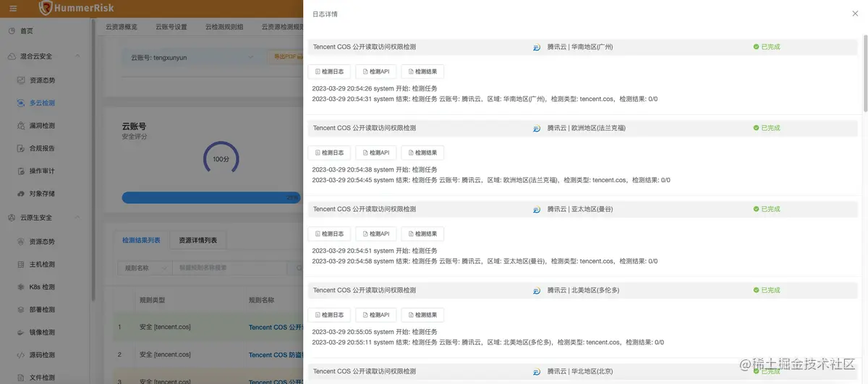The width and height of the screenshot is (868, 384).
Task: Click the 规则类型 column header
Action: point(152,299)
